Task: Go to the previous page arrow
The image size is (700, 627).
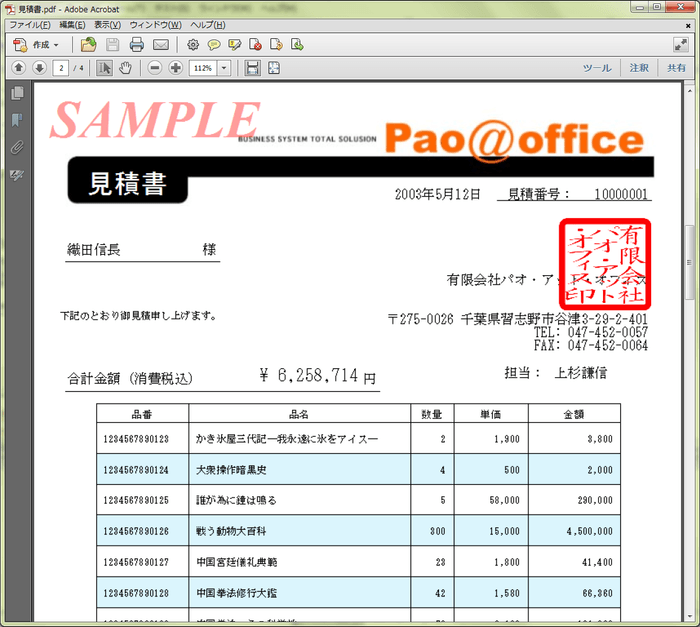Action: [18, 68]
